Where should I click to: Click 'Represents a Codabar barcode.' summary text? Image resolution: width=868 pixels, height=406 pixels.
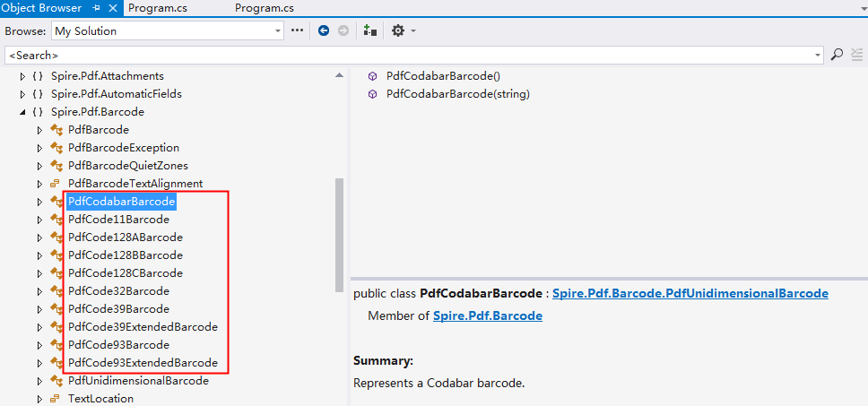[x=438, y=383]
